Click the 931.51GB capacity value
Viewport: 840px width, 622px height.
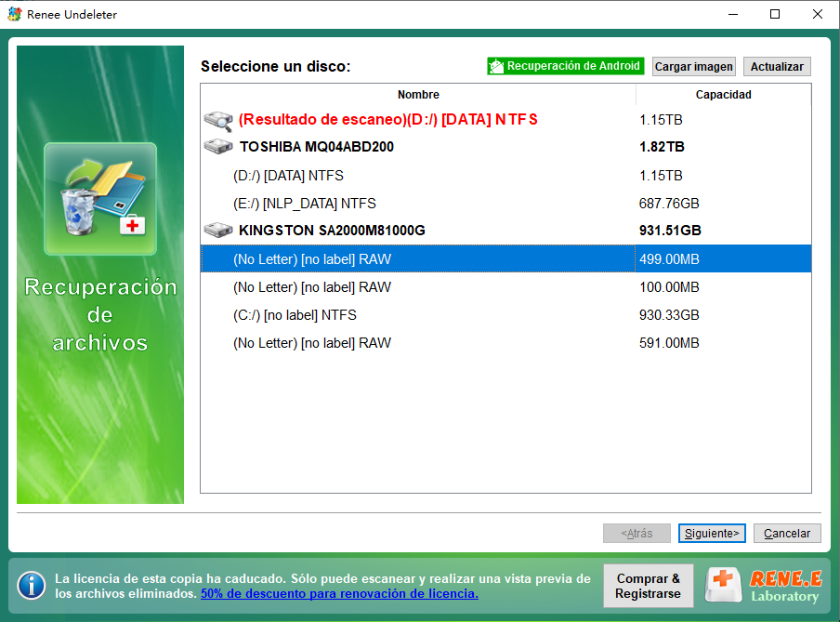click(670, 230)
